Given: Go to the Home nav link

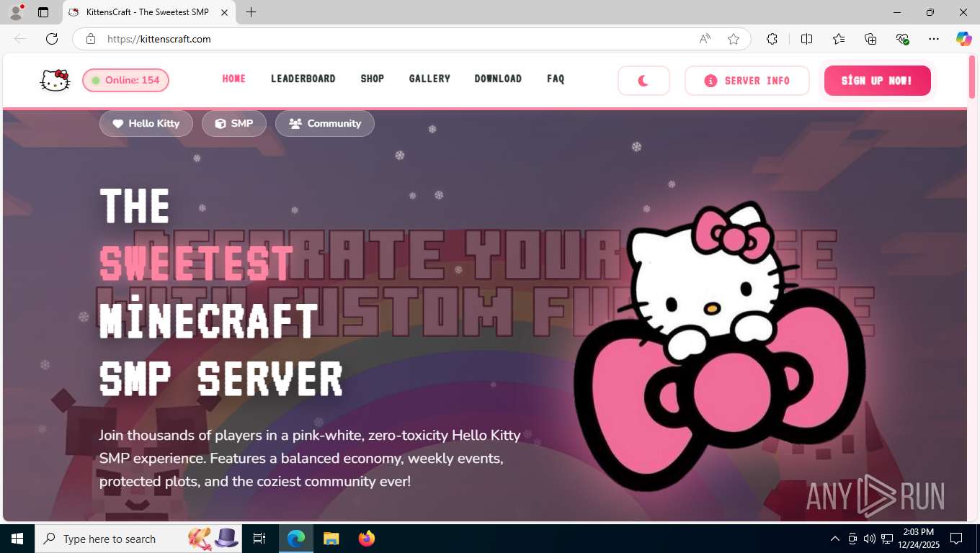Looking at the screenshot, I should coord(233,78).
